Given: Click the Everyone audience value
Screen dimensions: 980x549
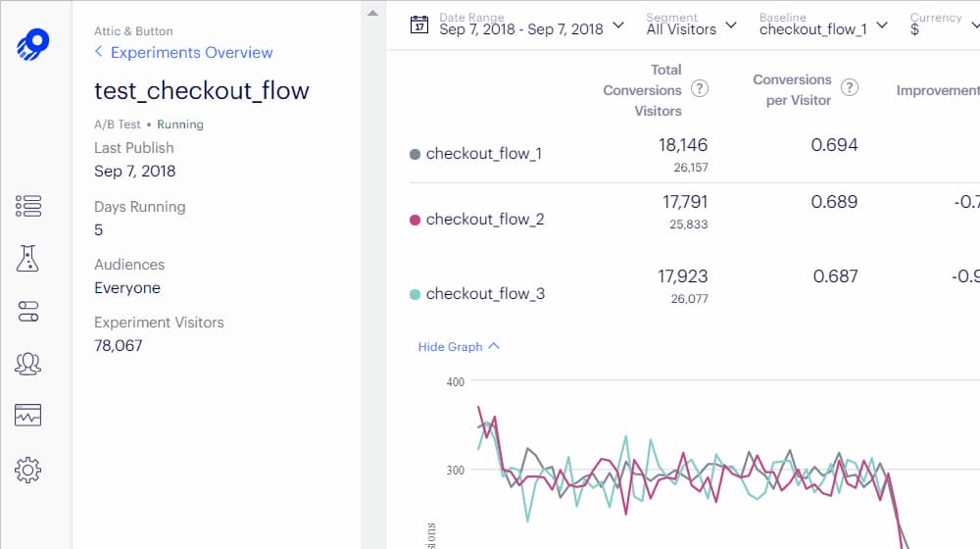Looking at the screenshot, I should pyautogui.click(x=126, y=288).
